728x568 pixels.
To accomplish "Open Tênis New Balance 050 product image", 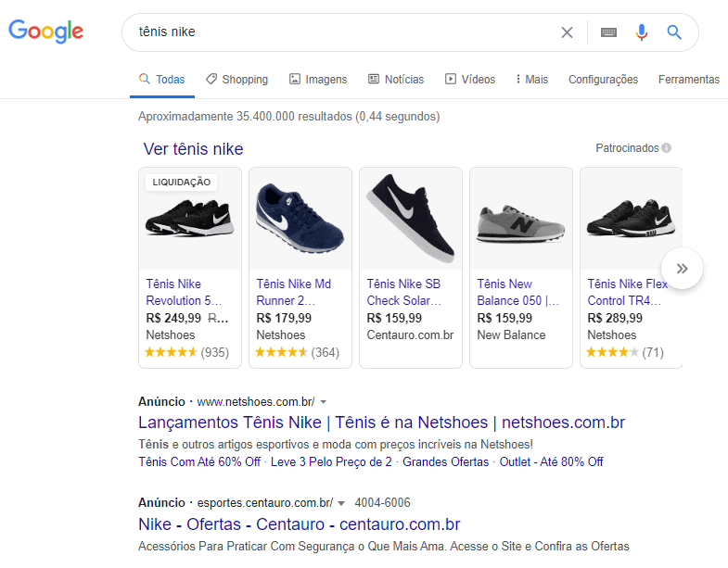I will (521, 219).
